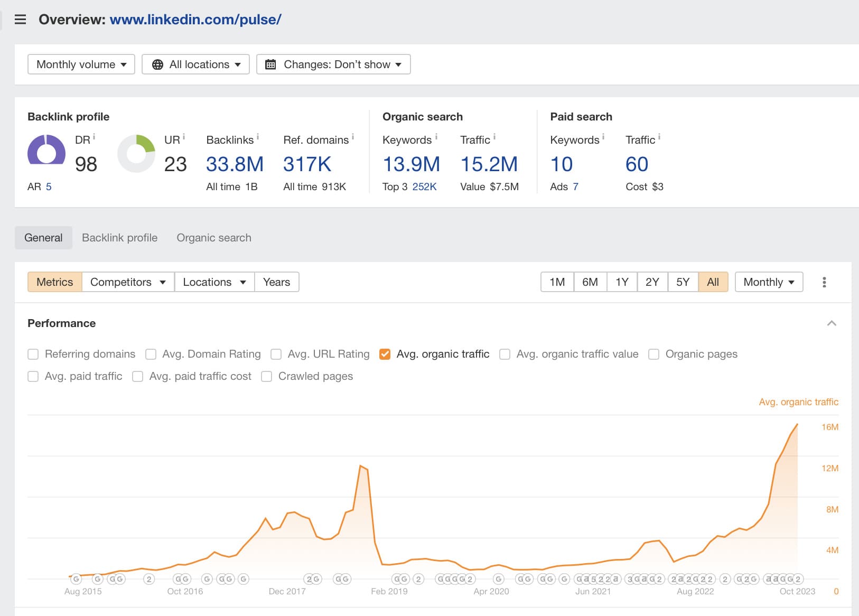Image resolution: width=859 pixels, height=616 pixels.
Task: Set chart range to 2Y
Action: (652, 282)
